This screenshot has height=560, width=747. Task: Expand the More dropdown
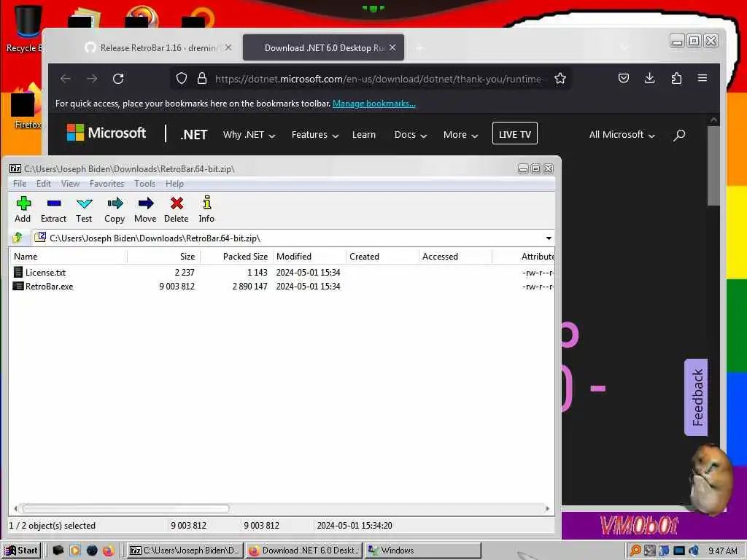[461, 135]
